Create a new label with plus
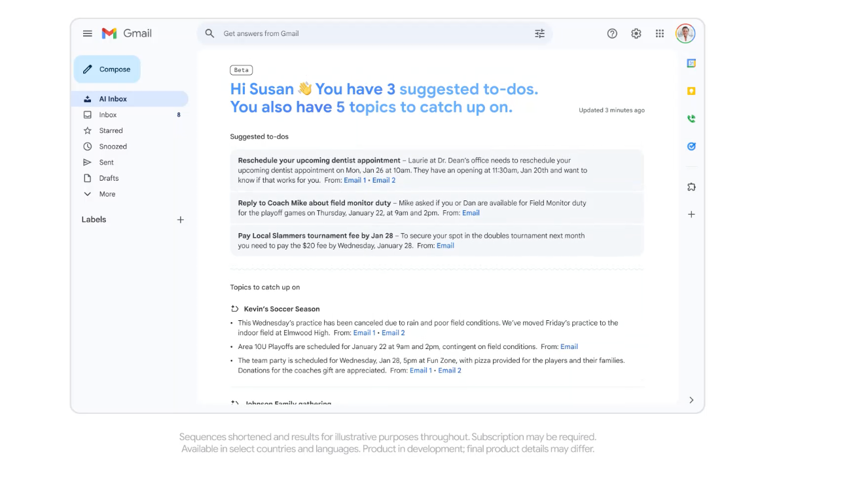 181,220
